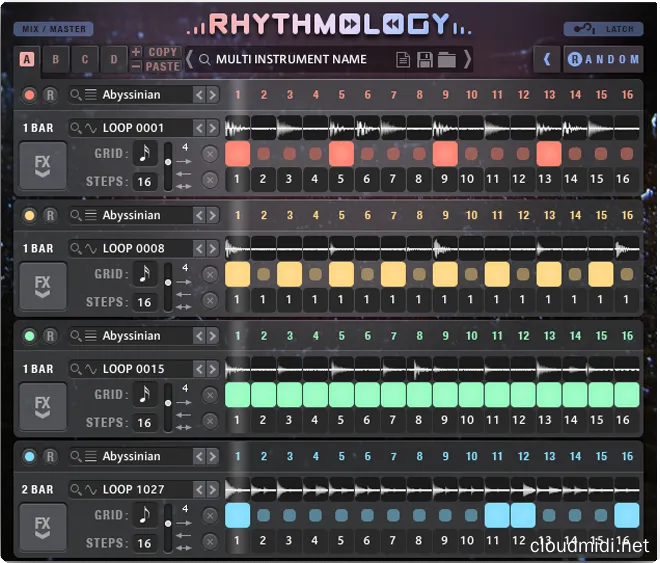The height and width of the screenshot is (563, 660).
Task: Open the FX panel for LOOP 0001
Action: point(42,166)
